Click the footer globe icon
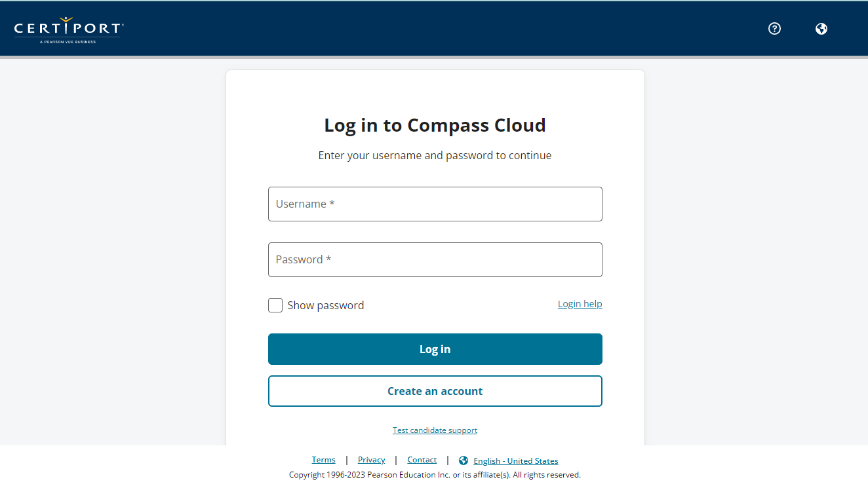Image resolution: width=868 pixels, height=488 pixels. (464, 460)
